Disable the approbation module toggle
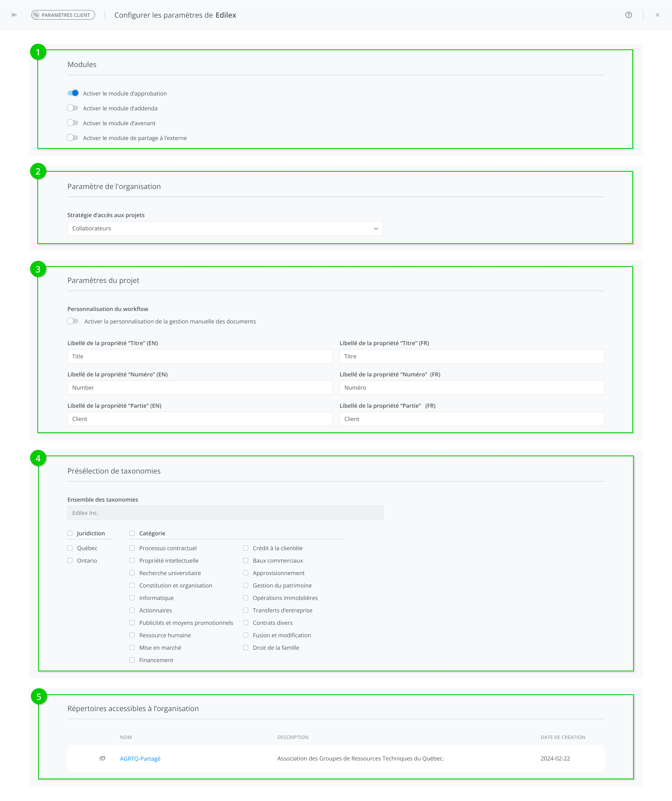Viewport: 672px width, 801px height. pyautogui.click(x=73, y=93)
